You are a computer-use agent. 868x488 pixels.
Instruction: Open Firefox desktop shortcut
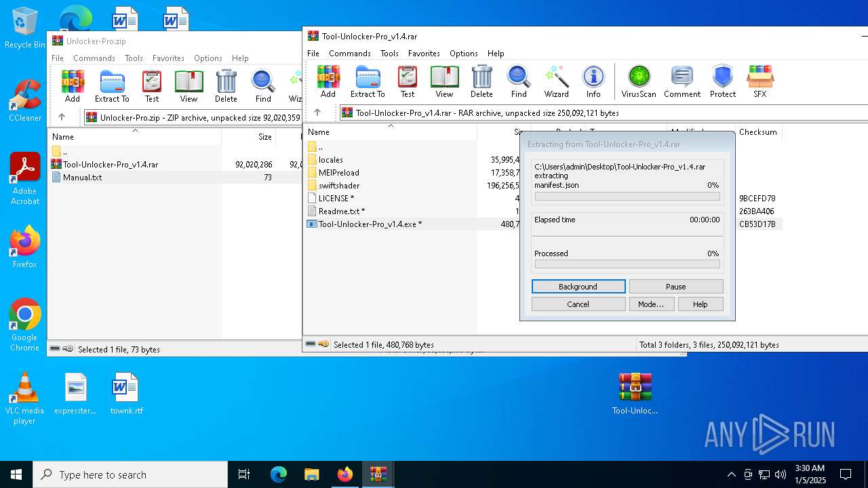(24, 247)
